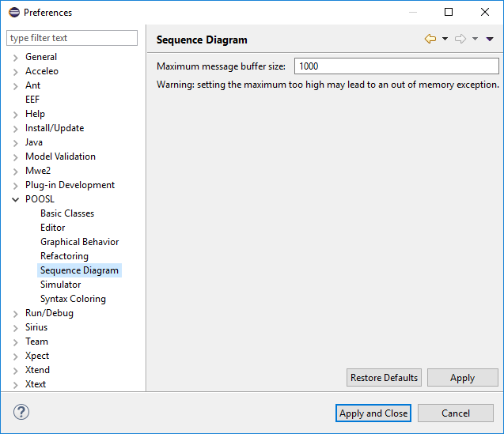This screenshot has height=434, width=504.
Task: Open the preferences view menu dropdown
Action: (x=490, y=40)
